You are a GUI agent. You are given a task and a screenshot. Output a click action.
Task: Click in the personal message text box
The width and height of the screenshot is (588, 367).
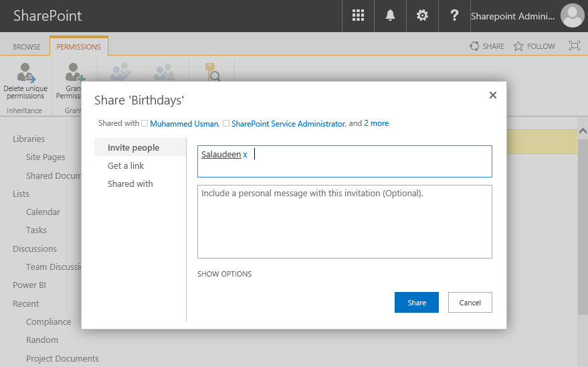tap(345, 222)
